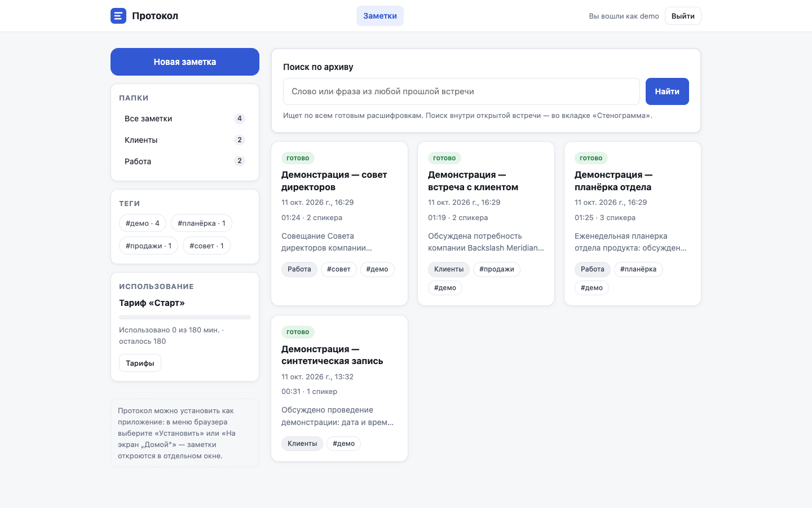
Task: Filter by the #планёрка tag
Action: (x=201, y=224)
